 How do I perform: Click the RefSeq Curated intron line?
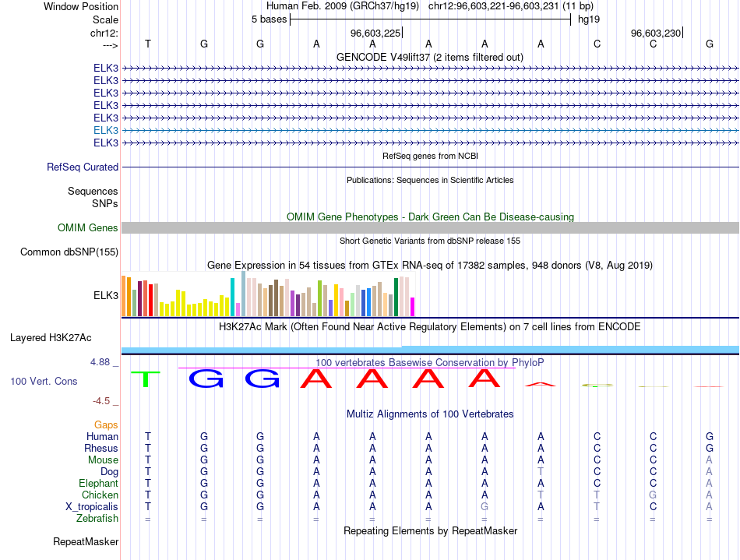(x=431, y=167)
